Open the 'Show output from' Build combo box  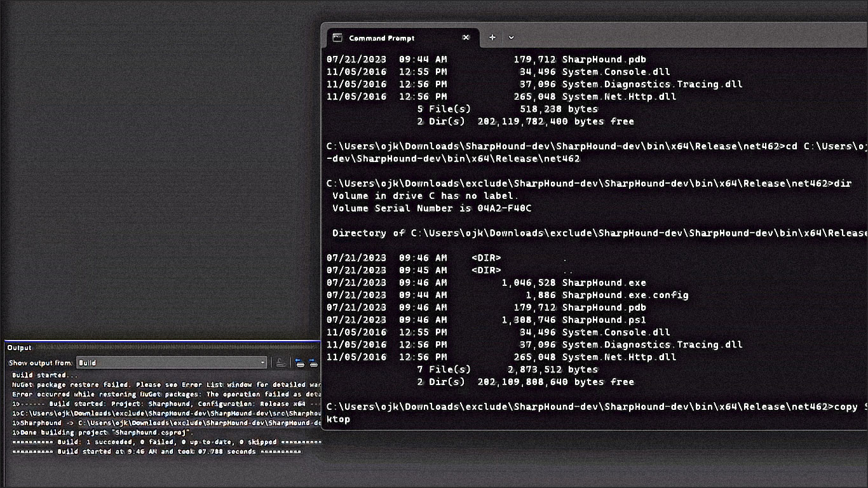click(172, 362)
